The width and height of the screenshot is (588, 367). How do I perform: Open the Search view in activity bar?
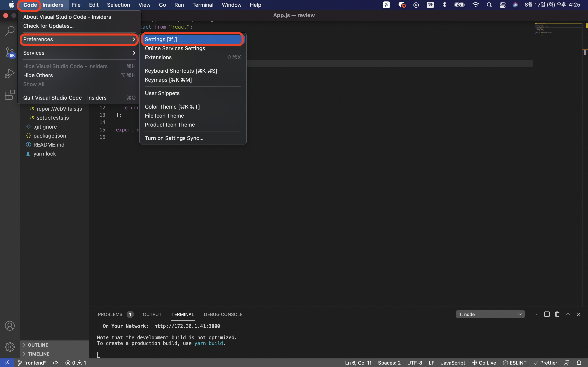10,31
